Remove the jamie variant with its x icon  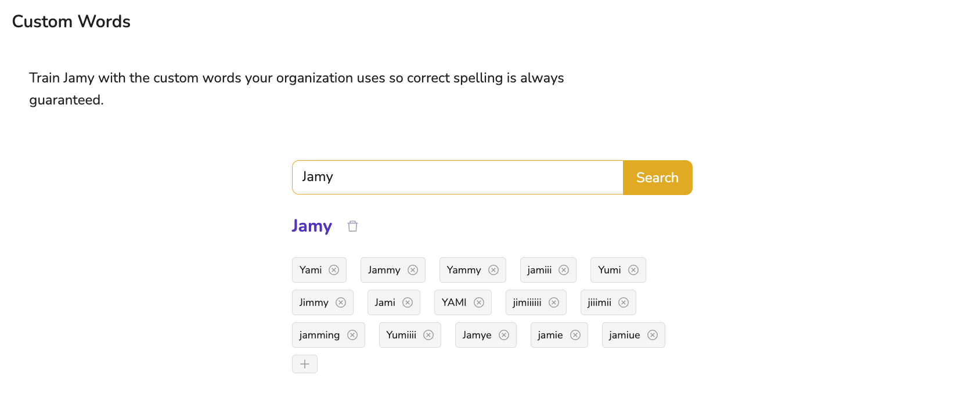(x=575, y=335)
